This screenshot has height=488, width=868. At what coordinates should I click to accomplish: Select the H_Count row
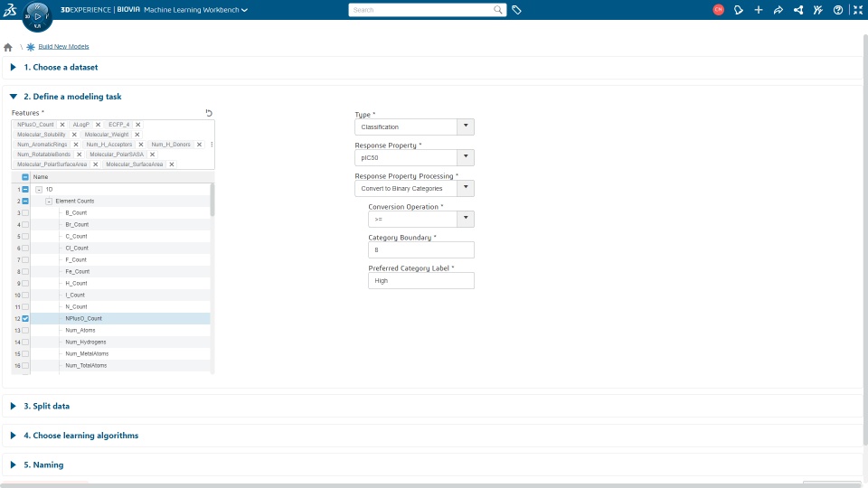click(110, 283)
